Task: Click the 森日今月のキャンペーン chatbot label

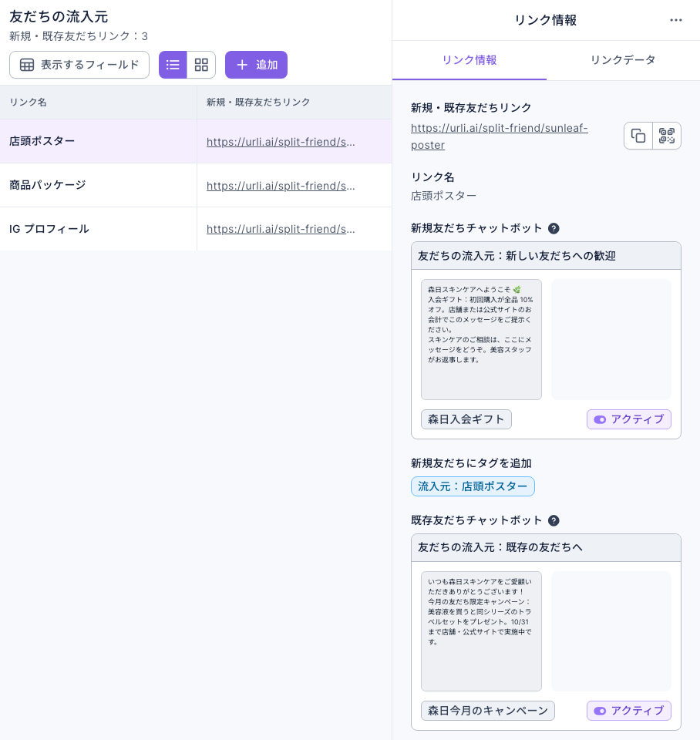Action: coord(487,711)
